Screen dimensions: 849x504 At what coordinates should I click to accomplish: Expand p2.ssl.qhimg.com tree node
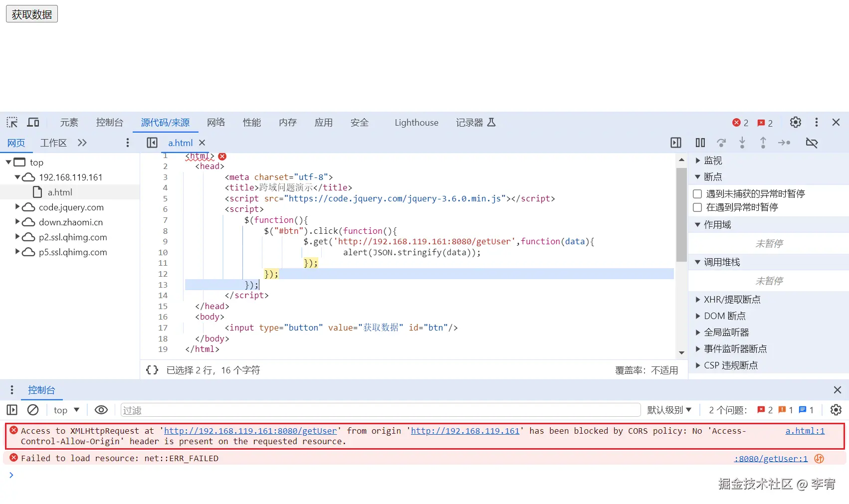pyautogui.click(x=17, y=236)
